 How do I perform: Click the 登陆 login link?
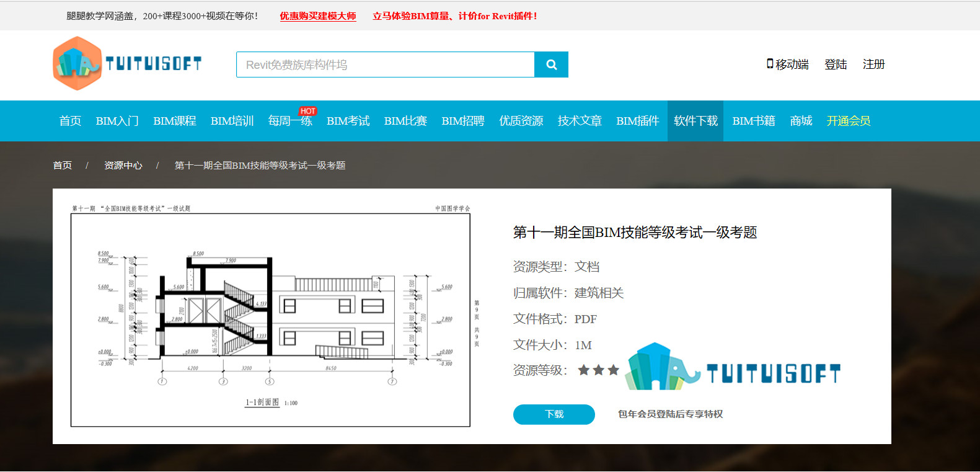pyautogui.click(x=836, y=65)
